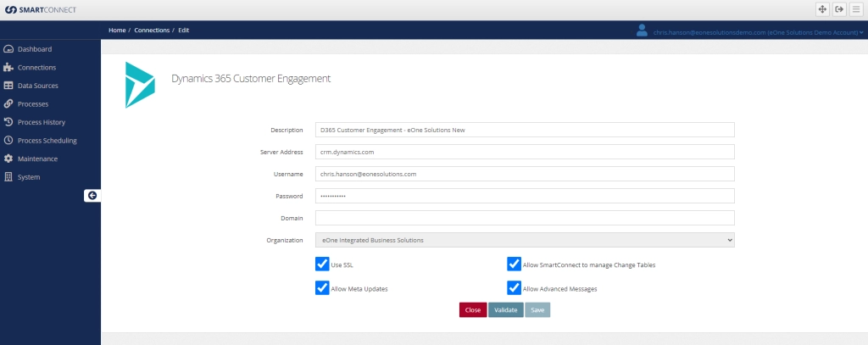Toggle Allow SmartConnect to manage Change Tables
868x345 pixels.
tap(515, 264)
